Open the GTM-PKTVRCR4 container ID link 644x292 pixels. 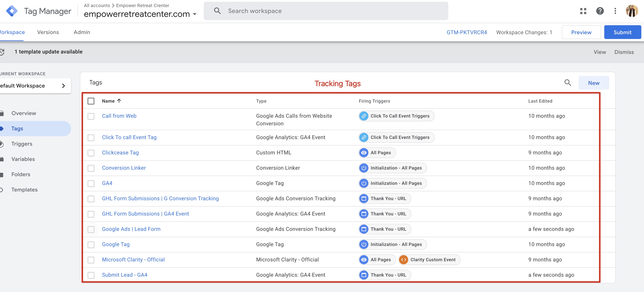click(x=467, y=32)
